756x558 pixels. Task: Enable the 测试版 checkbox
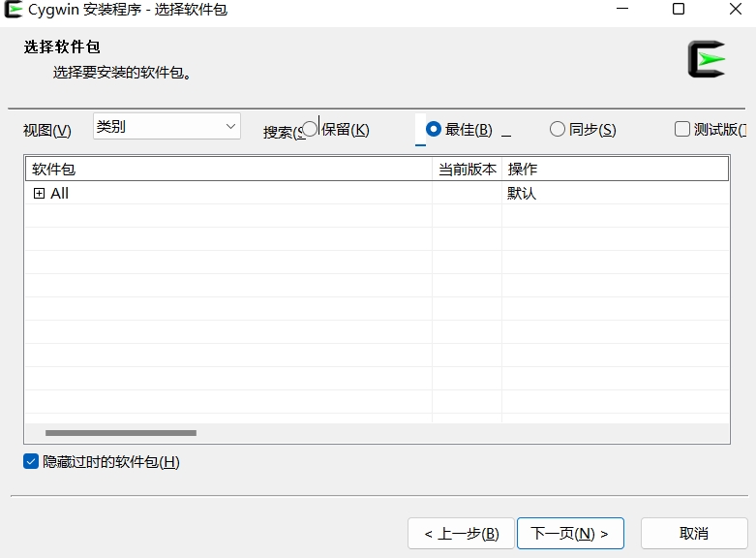(682, 129)
